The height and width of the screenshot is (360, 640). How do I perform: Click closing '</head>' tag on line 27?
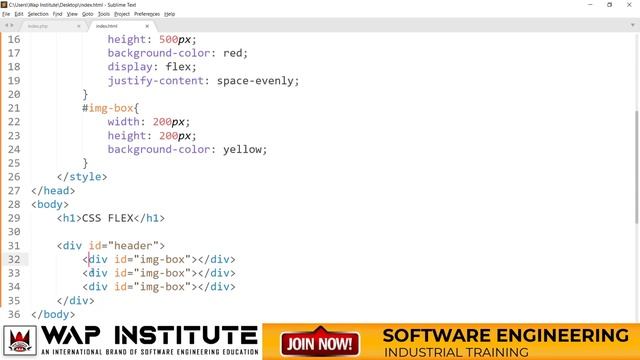(53, 191)
